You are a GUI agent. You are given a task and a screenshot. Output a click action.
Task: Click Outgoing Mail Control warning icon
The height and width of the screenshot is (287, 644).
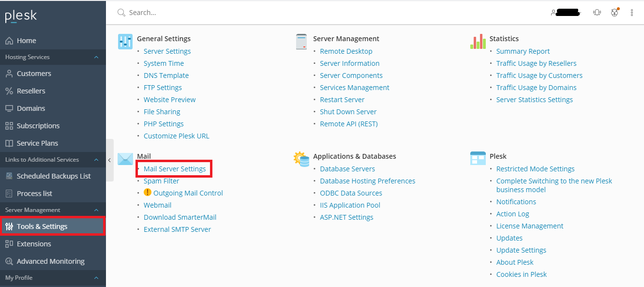coord(148,193)
